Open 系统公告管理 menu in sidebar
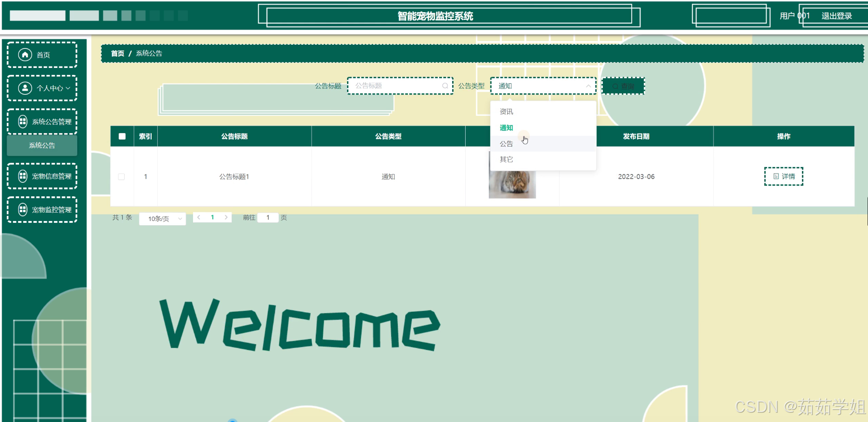Screen dimensions: 868x422 [x=42, y=121]
